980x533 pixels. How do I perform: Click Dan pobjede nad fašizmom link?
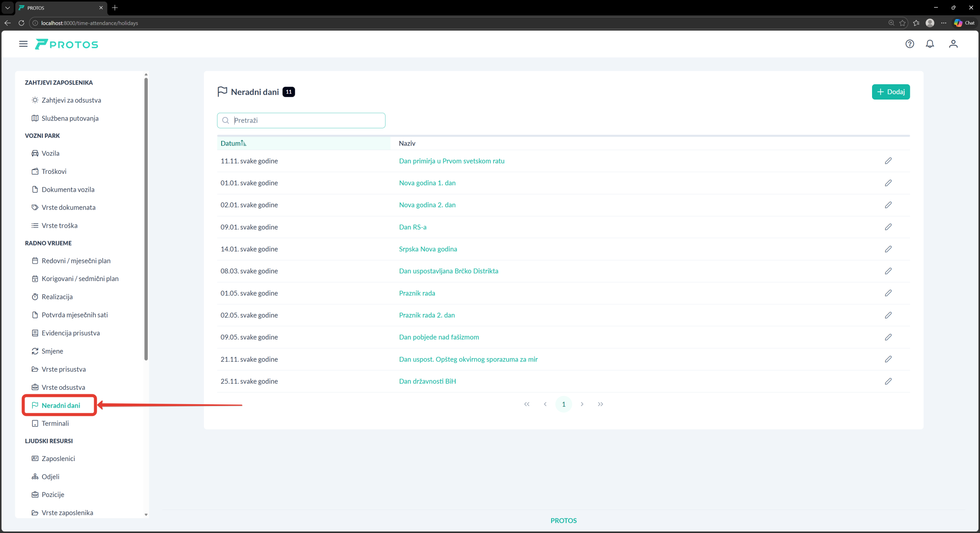[439, 337]
